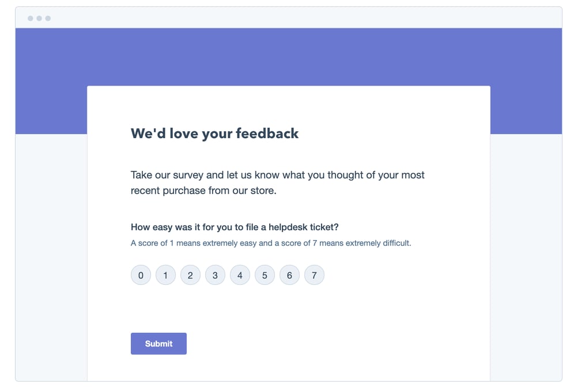The image size is (570, 392).
Task: Click the middle browser window dot
Action: pyautogui.click(x=39, y=18)
